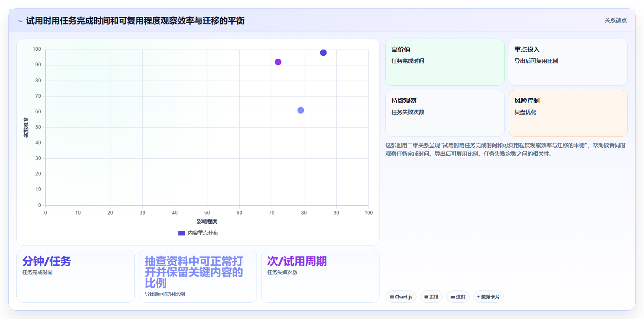Click 导出后可复用比例 label under metric card
Screen dimensions: 644x319
click(165, 294)
